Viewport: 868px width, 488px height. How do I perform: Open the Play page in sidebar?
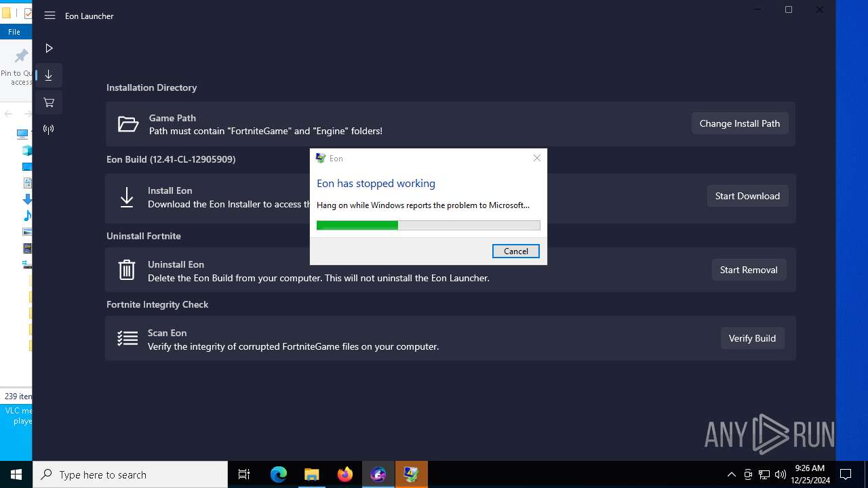pos(49,48)
